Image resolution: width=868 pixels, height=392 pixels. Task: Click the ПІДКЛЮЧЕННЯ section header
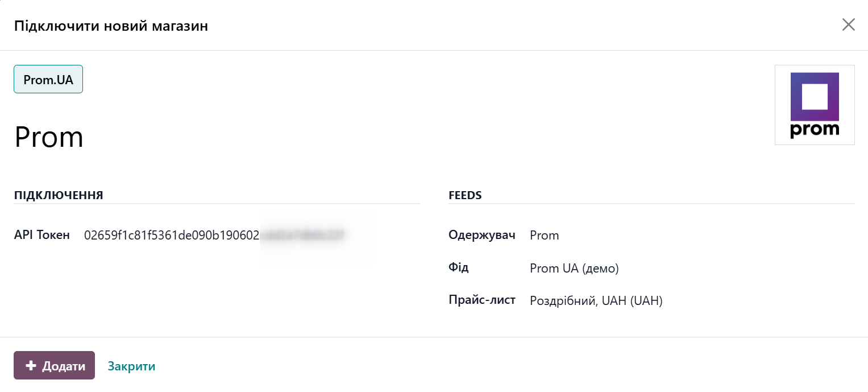click(59, 195)
